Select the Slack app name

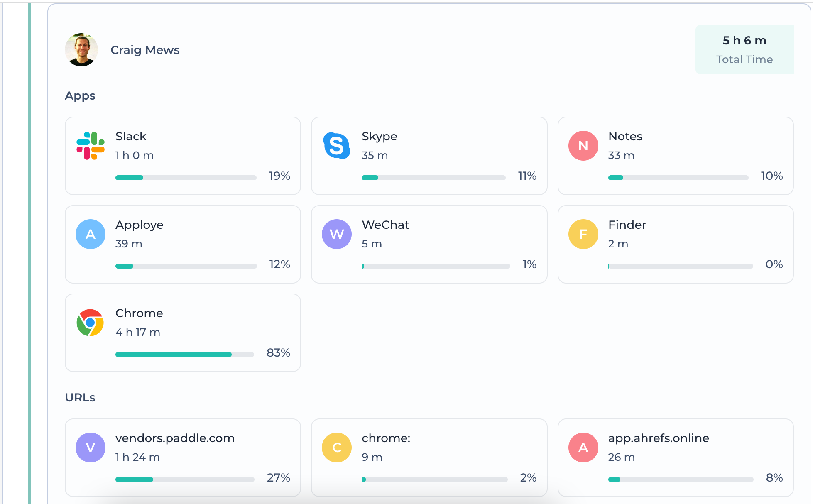click(x=131, y=136)
